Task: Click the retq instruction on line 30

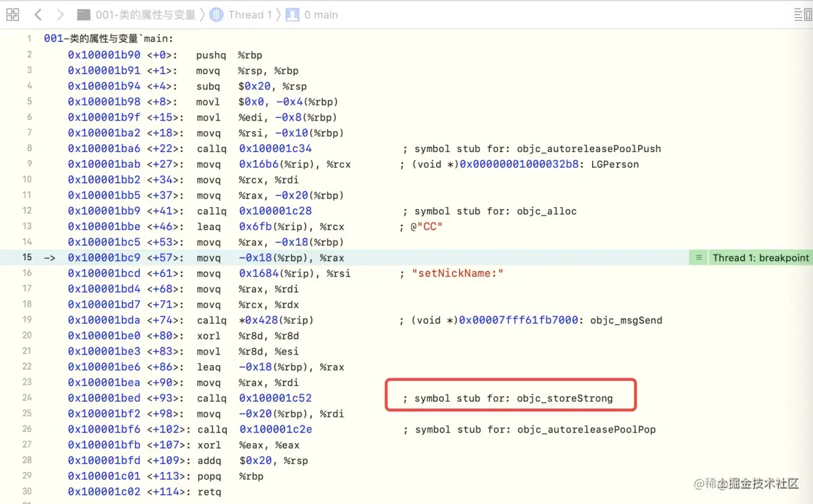Action: coord(209,492)
